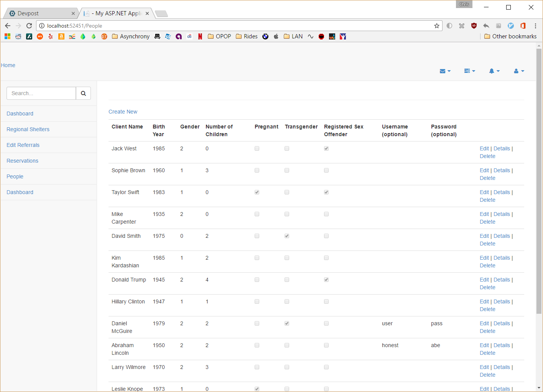Click Delete for Donald Trump row

pyautogui.click(x=487, y=287)
